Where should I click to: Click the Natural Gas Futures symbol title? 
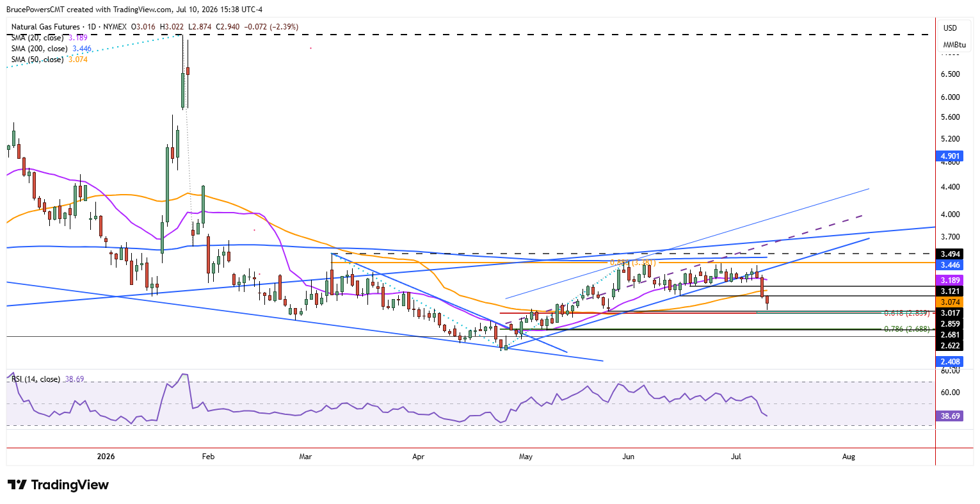pyautogui.click(x=45, y=27)
